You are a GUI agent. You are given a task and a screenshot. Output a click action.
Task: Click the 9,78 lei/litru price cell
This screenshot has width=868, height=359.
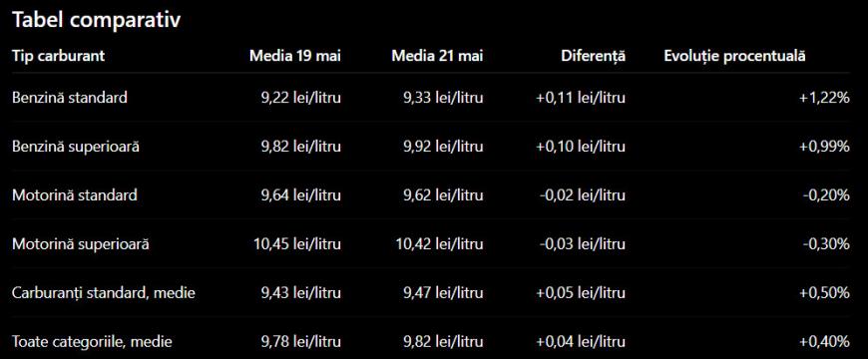coord(299,342)
